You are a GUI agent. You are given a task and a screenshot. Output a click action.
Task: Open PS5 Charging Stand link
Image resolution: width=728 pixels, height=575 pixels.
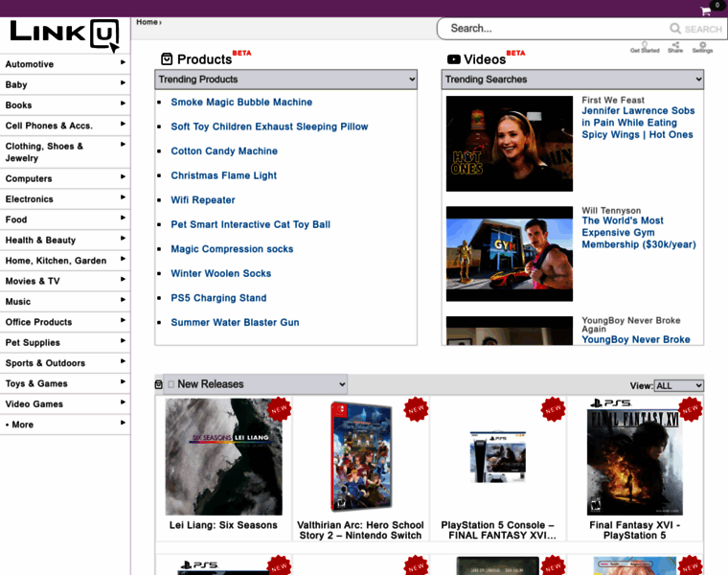pos(218,298)
